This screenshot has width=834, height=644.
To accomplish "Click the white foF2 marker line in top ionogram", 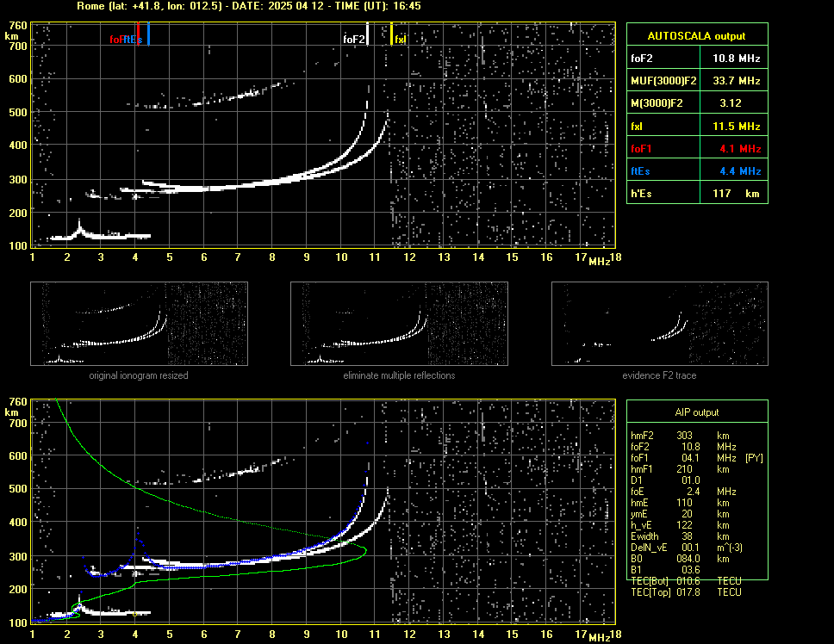I will 367,34.
